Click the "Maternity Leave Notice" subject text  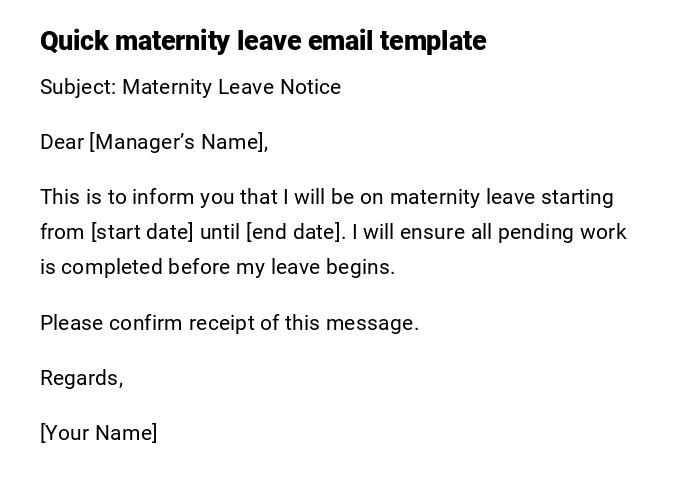[231, 87]
